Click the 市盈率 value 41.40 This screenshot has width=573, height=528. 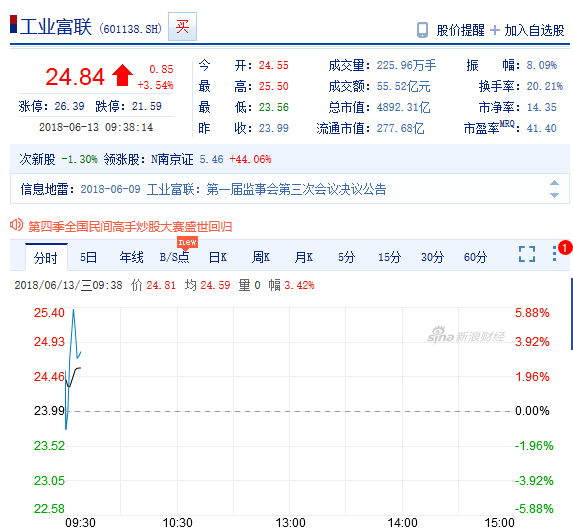pyautogui.click(x=542, y=128)
